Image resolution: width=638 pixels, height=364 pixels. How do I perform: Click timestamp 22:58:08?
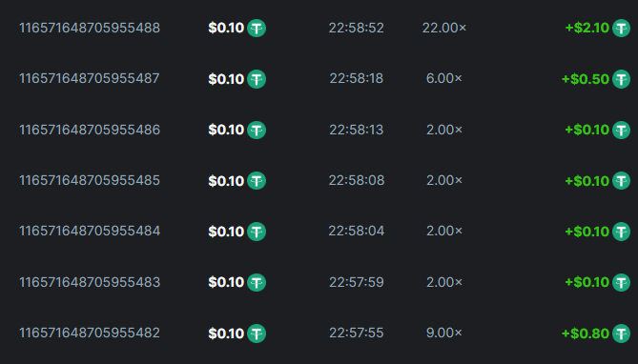[357, 180]
